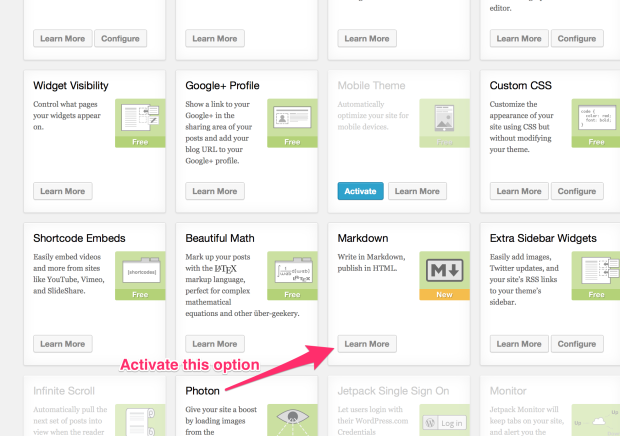Click the Markdown M-arrow icon
This screenshot has height=436, width=620.
tap(444, 270)
